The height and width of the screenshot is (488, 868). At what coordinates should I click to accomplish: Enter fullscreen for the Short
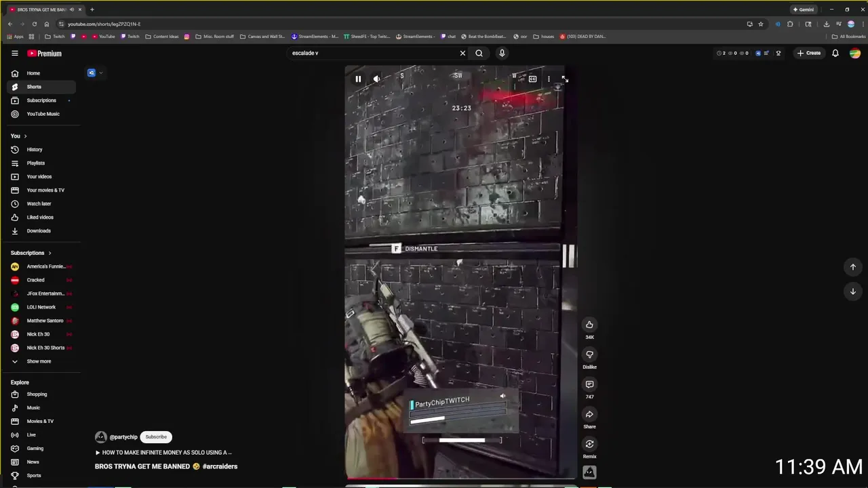pos(565,79)
